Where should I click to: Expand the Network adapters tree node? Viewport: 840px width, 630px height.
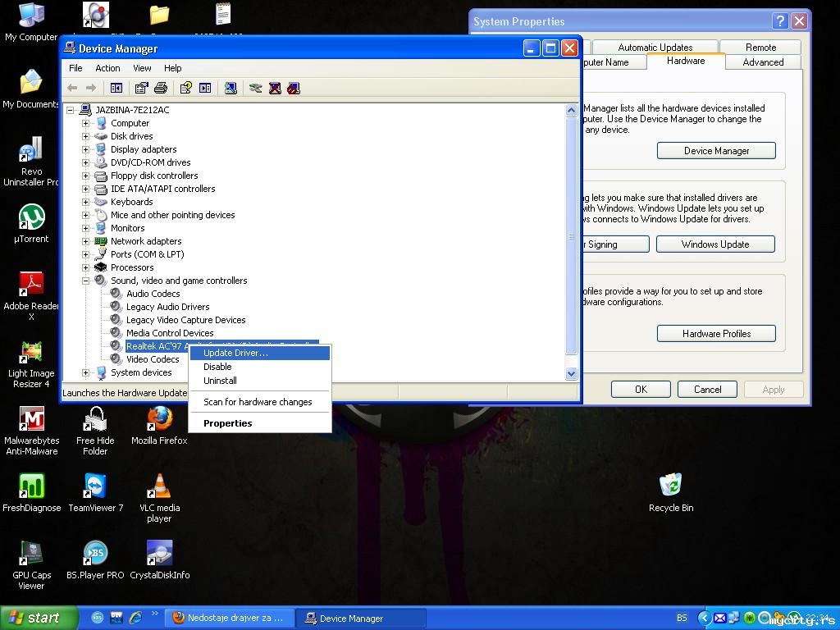(x=85, y=241)
